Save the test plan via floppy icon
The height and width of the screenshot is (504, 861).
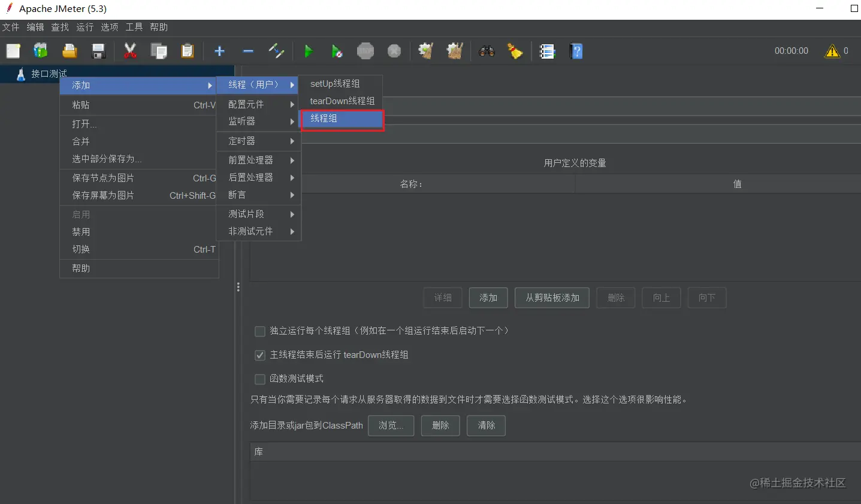pos(98,51)
